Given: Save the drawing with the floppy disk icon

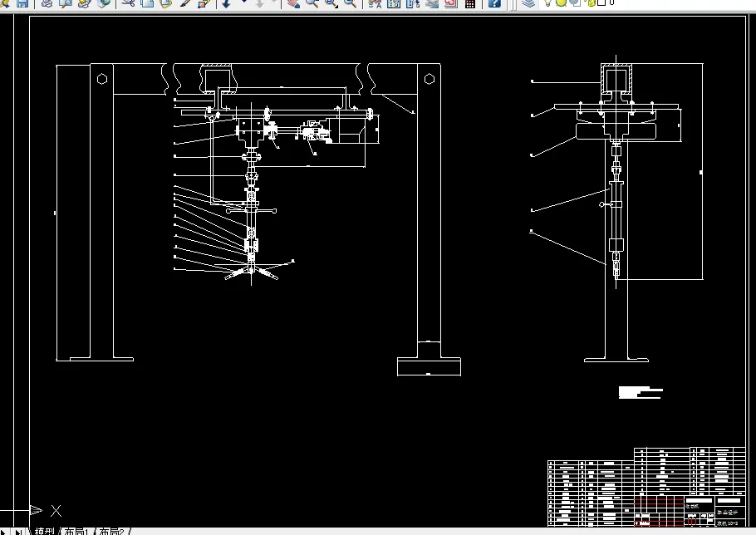Looking at the screenshot, I should coord(22,3).
